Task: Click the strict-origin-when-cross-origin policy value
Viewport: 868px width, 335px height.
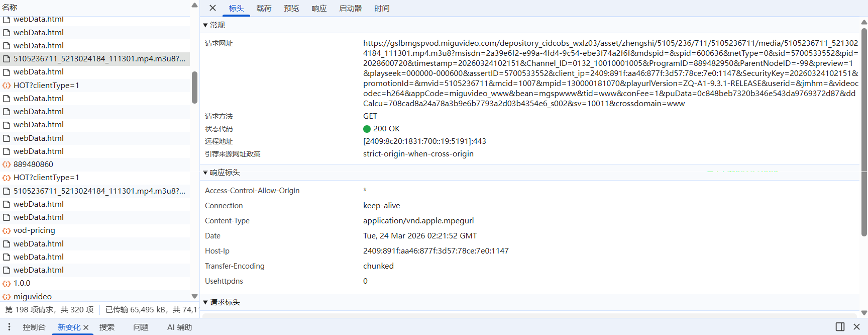Action: click(x=418, y=154)
